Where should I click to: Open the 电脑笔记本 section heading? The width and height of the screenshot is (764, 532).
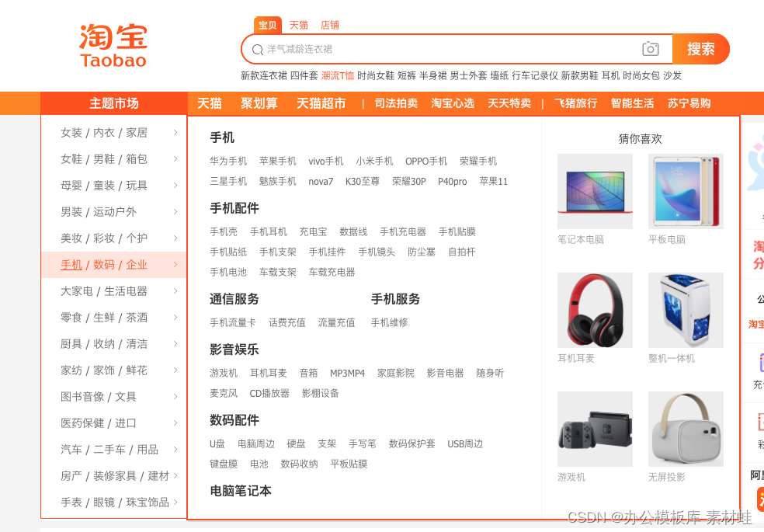click(241, 491)
